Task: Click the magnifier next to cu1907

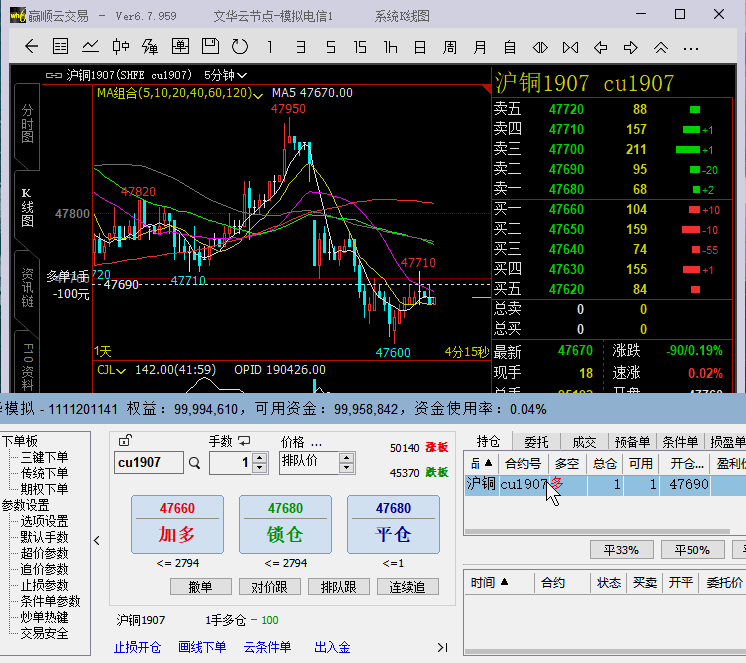Action: tap(195, 463)
